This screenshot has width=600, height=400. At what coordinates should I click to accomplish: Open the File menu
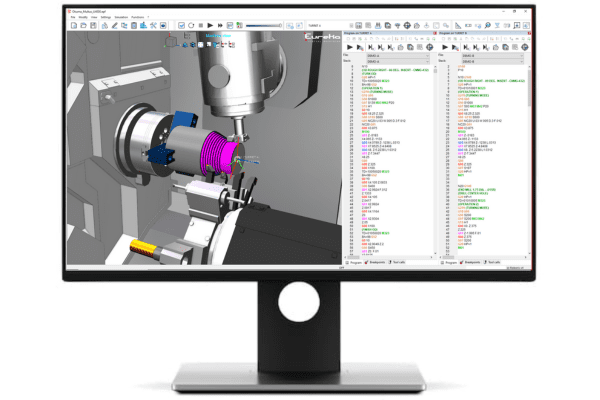click(x=72, y=17)
